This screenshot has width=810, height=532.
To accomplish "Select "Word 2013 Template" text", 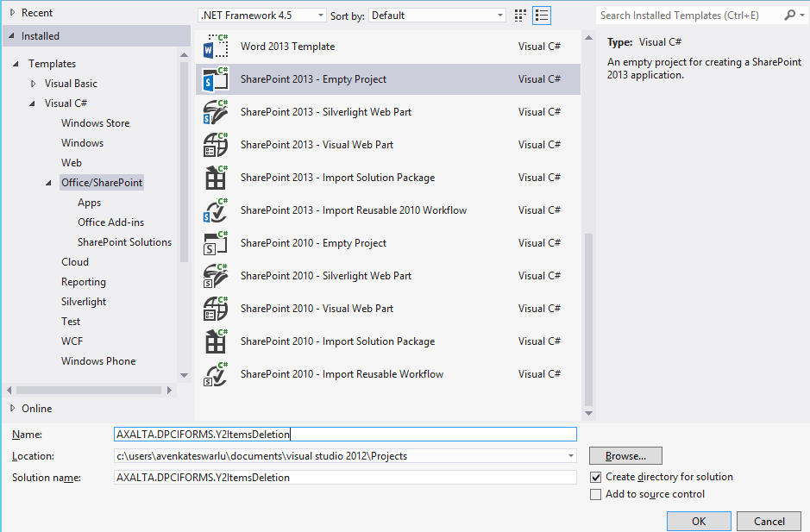I will 288,47.
